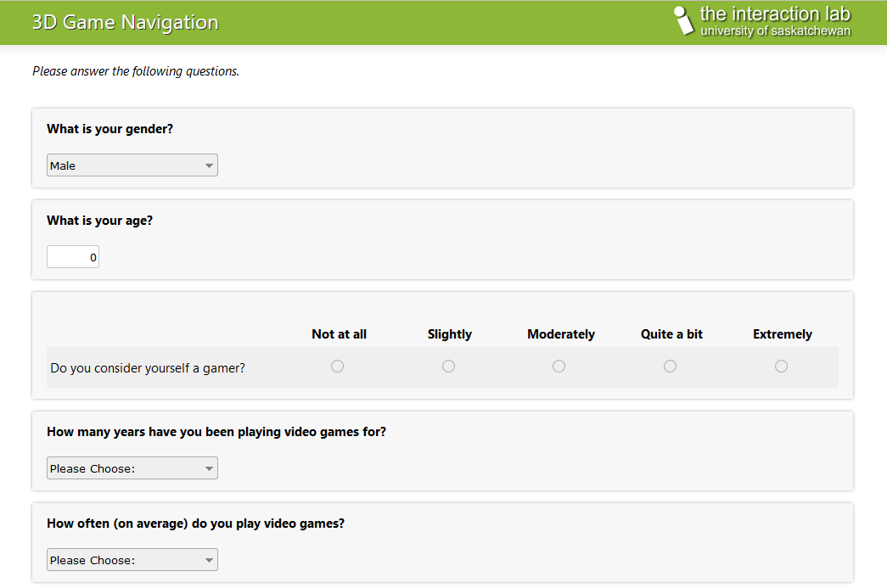Click 'Please answer the following questions' text
Screen dimensions: 887x588
[136, 71]
